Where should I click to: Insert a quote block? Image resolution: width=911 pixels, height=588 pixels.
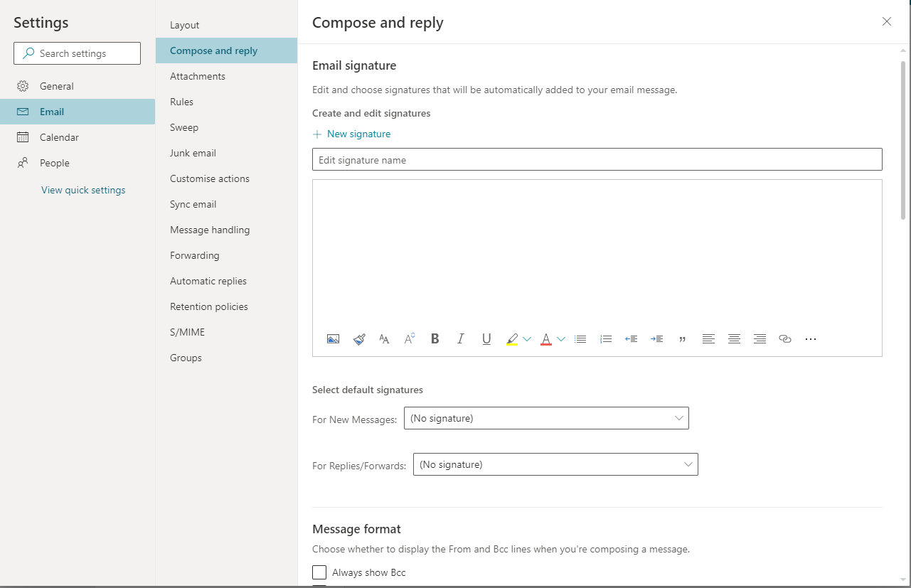pos(683,339)
